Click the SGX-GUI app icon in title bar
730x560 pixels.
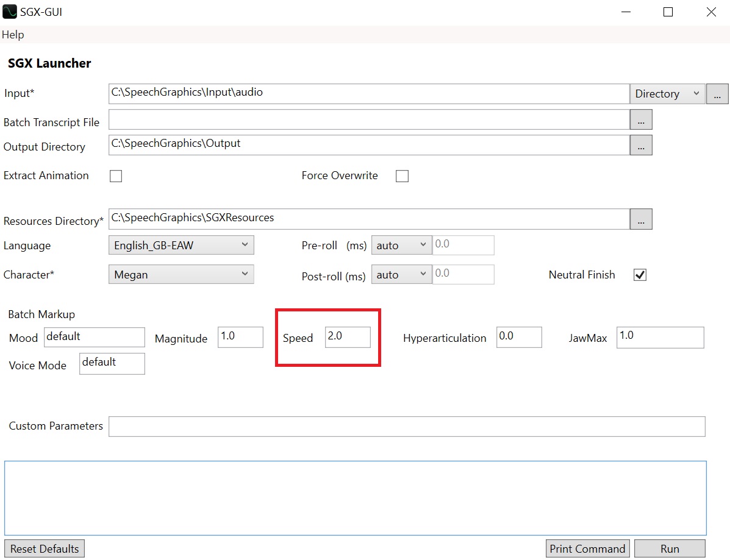tap(9, 12)
